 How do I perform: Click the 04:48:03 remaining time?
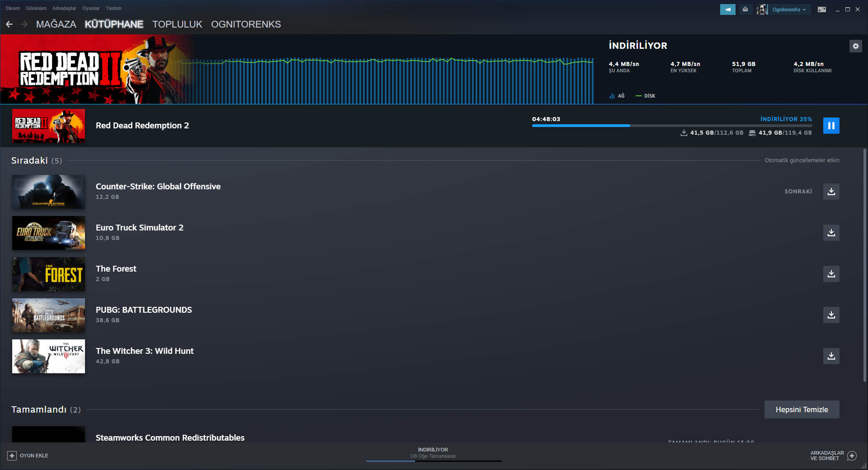(546, 119)
